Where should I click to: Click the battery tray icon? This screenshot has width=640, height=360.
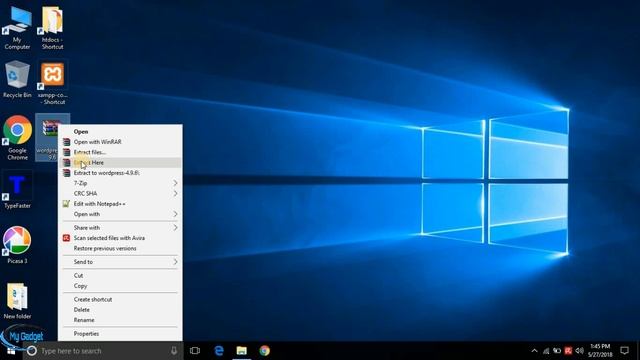(557, 351)
